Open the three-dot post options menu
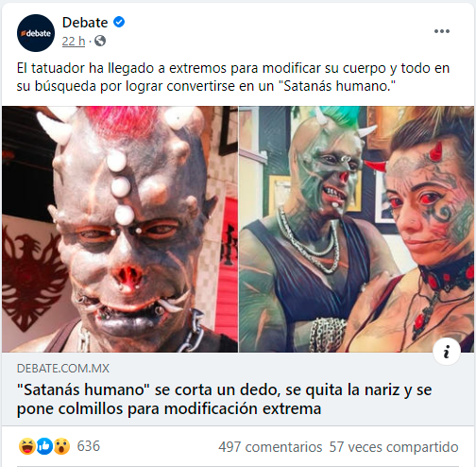Viewport: 476px width, 467px height. [442, 31]
